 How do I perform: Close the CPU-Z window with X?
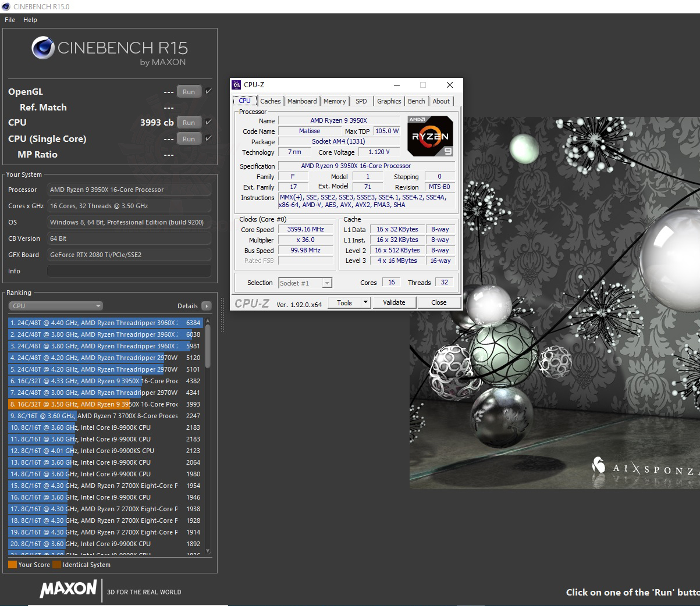(x=449, y=85)
